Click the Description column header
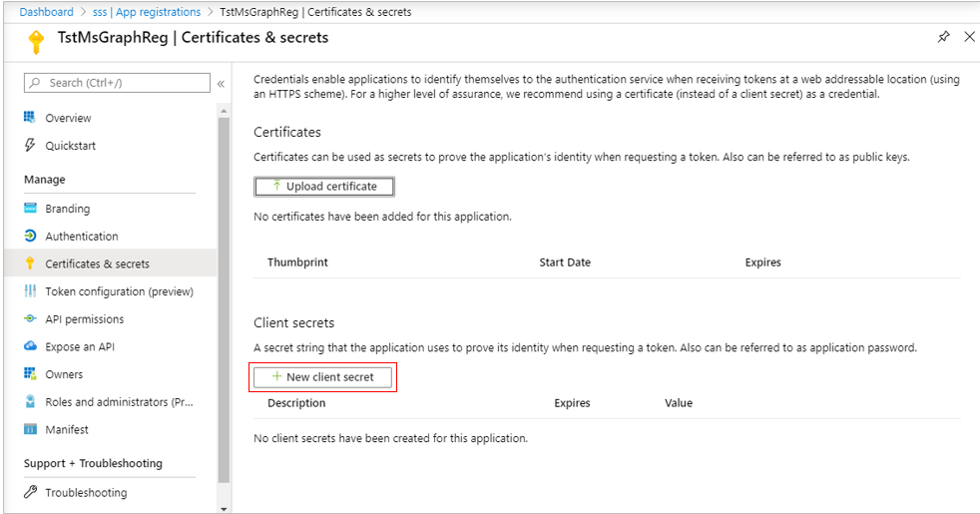Screen dimensions: 980x514 [x=296, y=402]
